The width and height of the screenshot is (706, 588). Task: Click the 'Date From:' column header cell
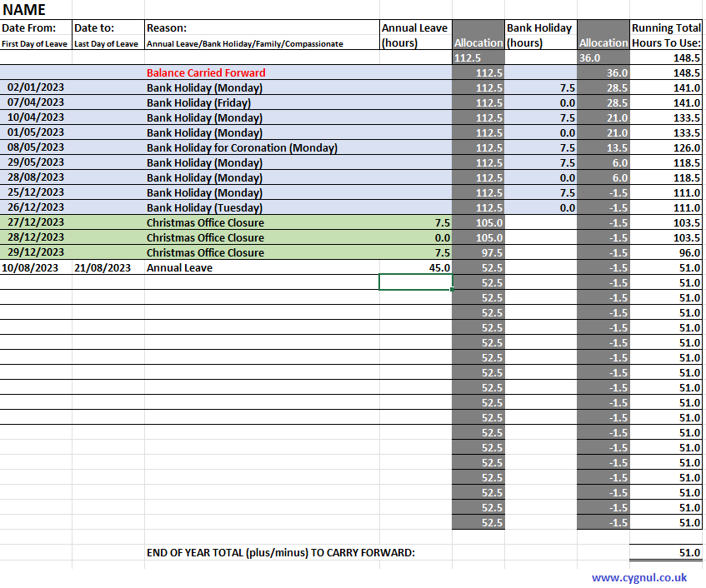(x=35, y=28)
